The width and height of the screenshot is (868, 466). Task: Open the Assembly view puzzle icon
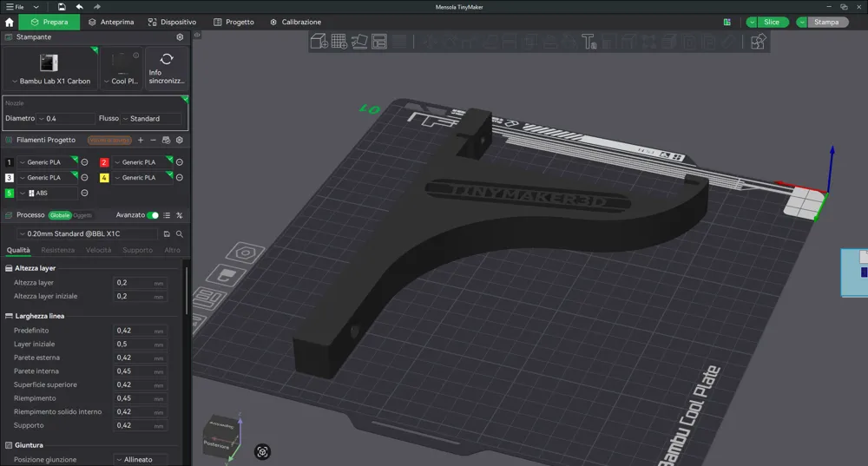click(758, 42)
